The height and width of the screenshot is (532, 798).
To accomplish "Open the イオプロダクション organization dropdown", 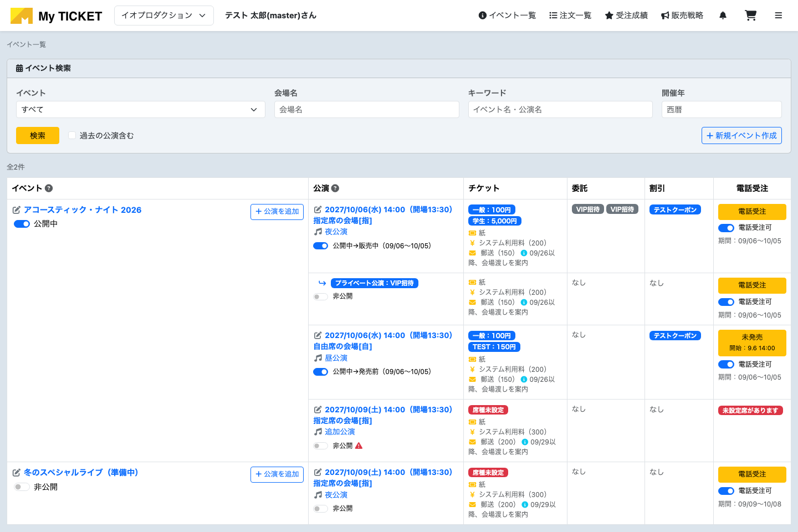I will coord(164,16).
